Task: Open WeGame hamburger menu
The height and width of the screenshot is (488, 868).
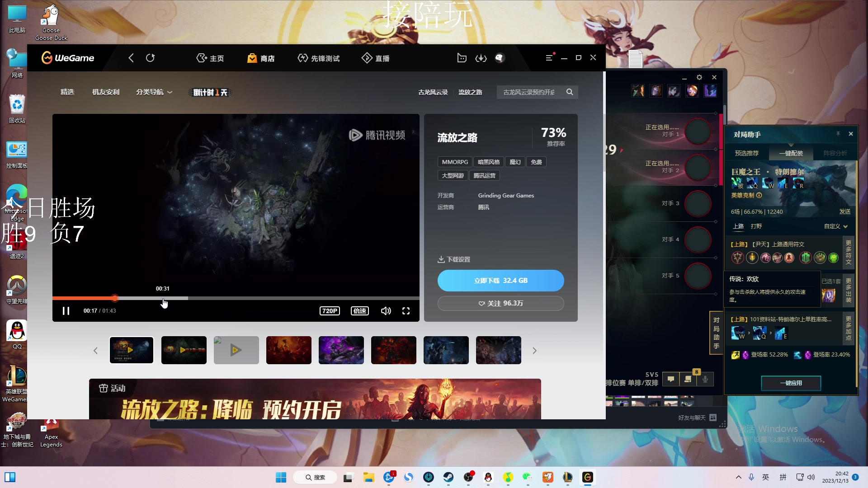Action: (549, 58)
